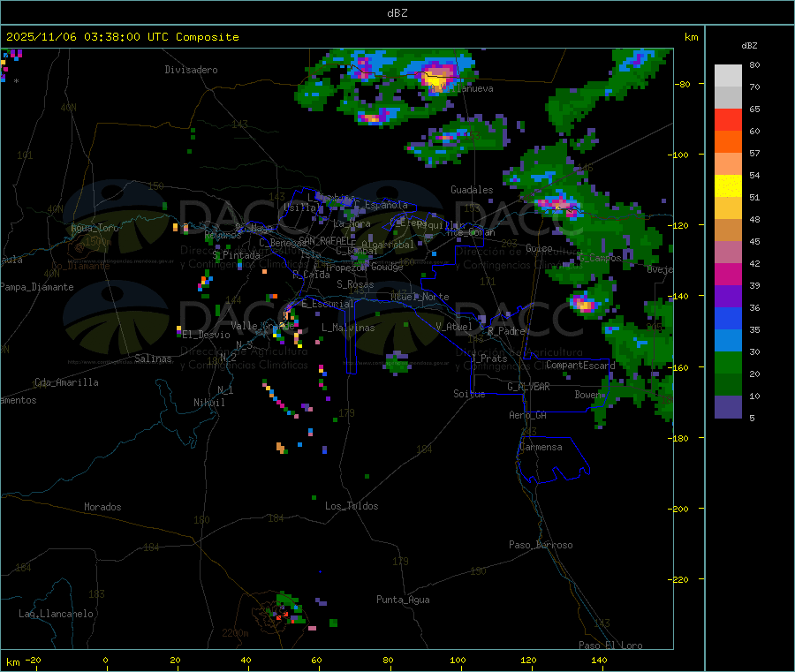Click the E_Escorial label
The image size is (795, 672).
[x=327, y=304]
